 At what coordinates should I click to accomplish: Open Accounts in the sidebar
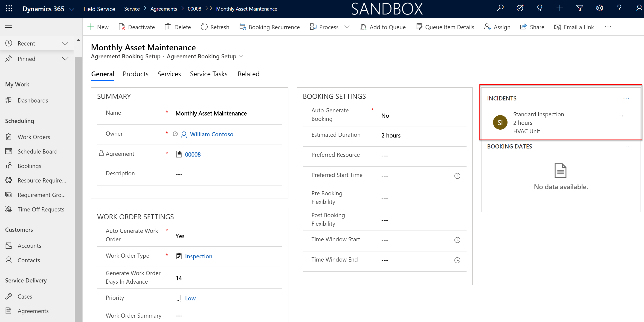tap(29, 246)
